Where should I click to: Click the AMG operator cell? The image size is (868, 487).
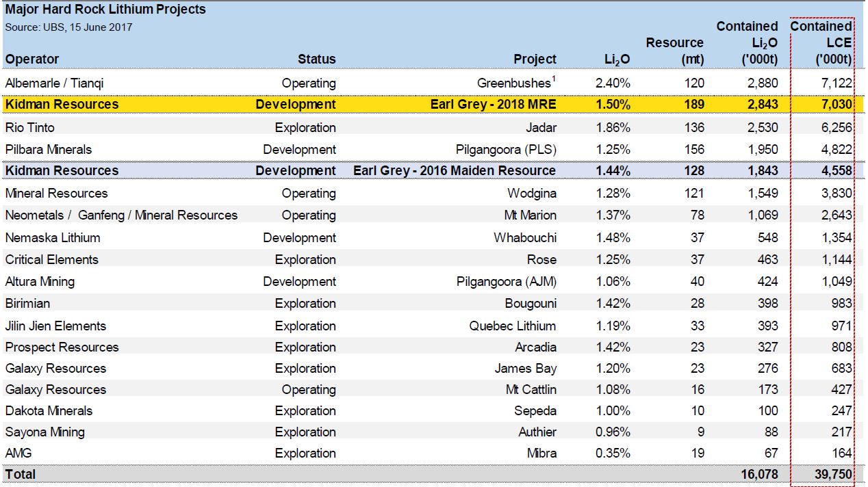18,453
